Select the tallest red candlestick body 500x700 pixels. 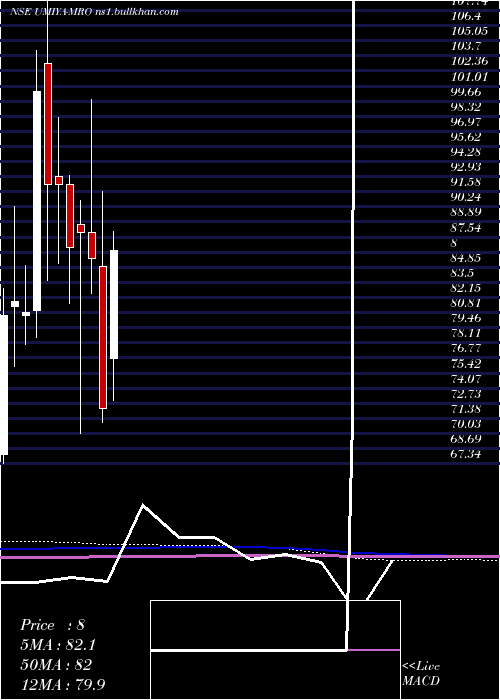tap(103, 337)
